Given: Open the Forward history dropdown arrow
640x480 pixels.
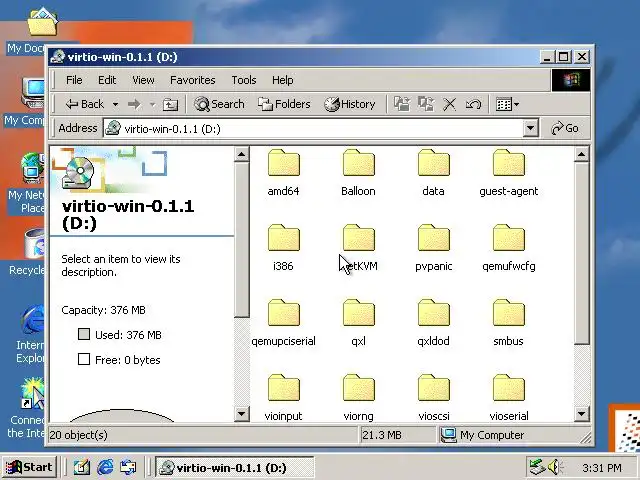Looking at the screenshot, I should point(152,105).
